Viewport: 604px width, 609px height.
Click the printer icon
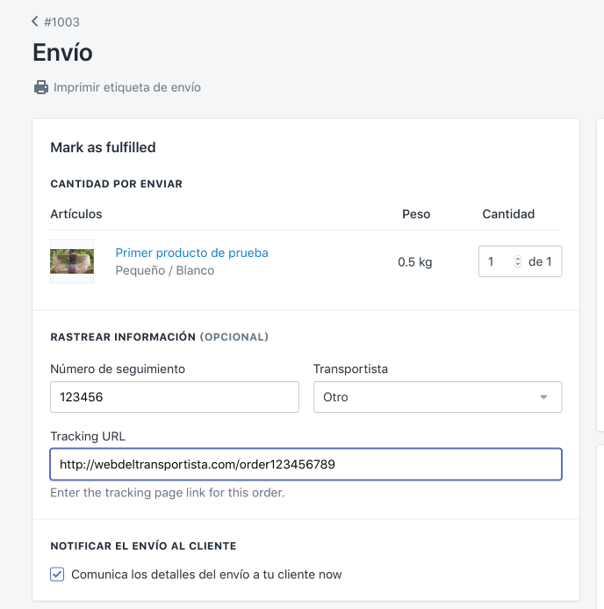(x=41, y=87)
